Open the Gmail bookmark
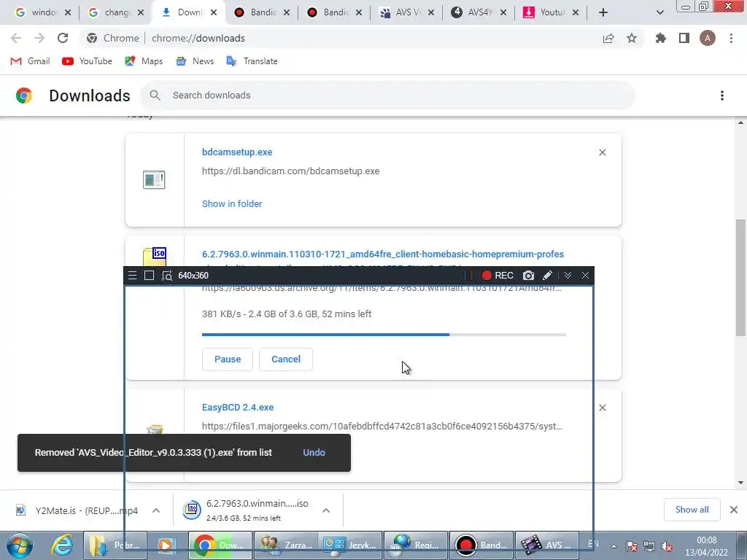747x560 pixels. click(x=30, y=61)
